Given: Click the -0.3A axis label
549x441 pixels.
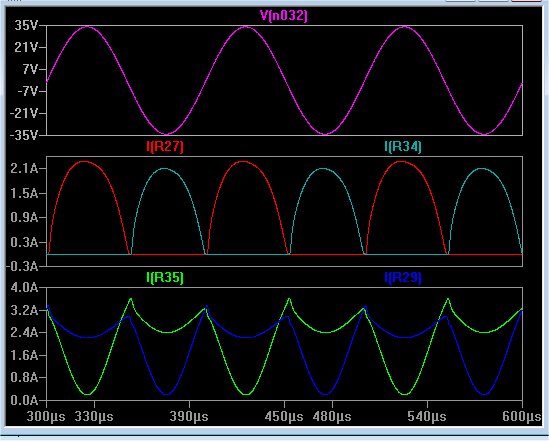Looking at the screenshot, I should click(22, 267).
